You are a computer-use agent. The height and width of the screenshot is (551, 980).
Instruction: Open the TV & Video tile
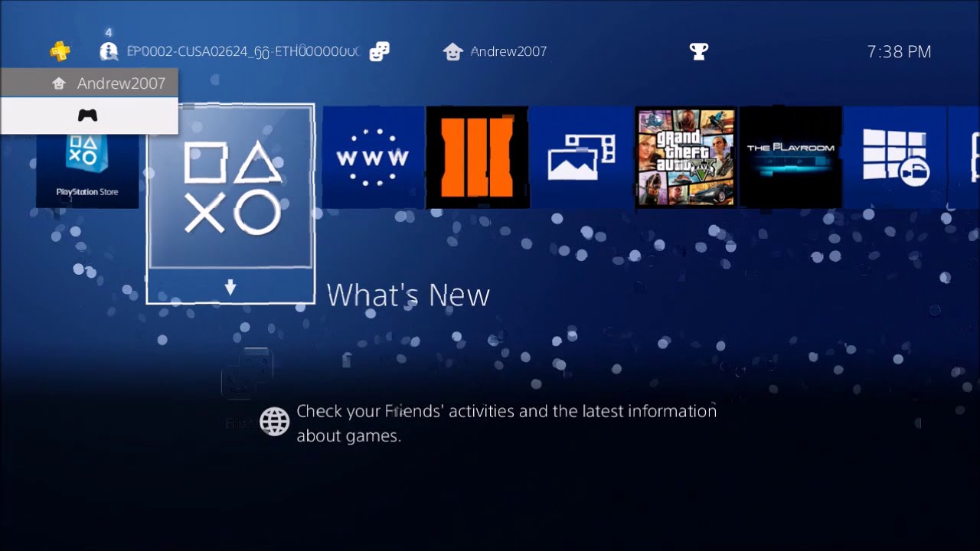pos(895,157)
